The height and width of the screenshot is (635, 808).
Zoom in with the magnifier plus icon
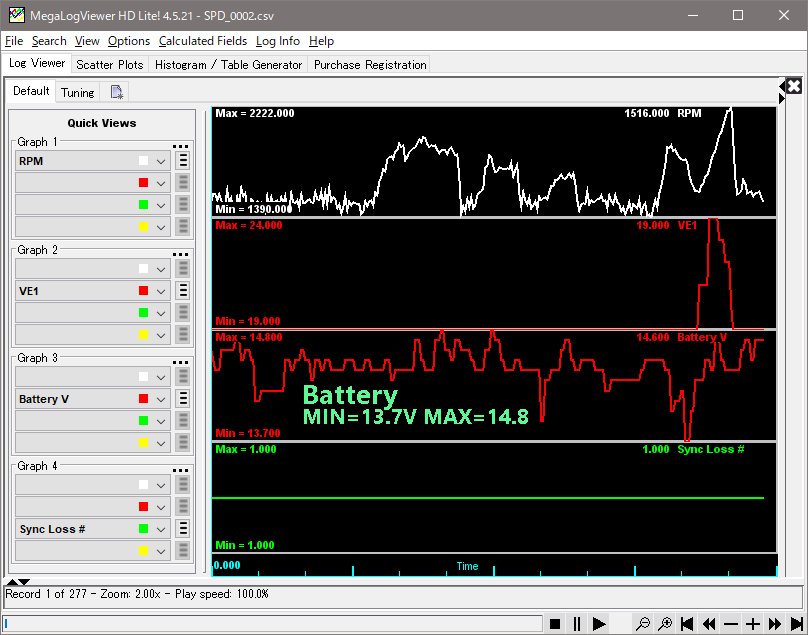pyautogui.click(x=665, y=624)
